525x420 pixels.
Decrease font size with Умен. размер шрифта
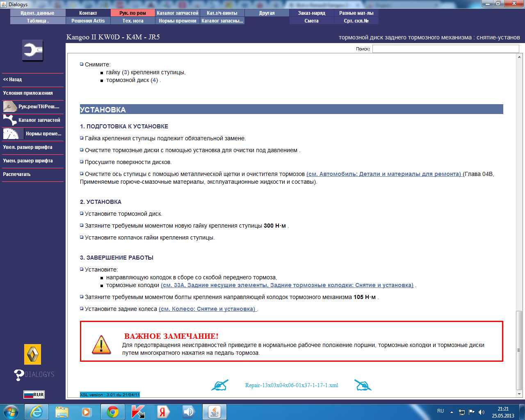pyautogui.click(x=33, y=161)
